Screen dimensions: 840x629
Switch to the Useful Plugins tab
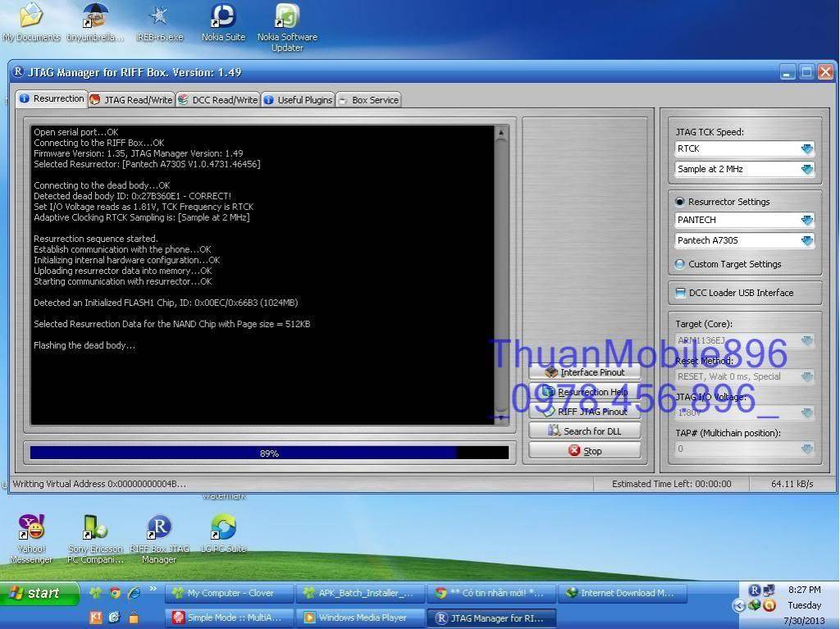coord(299,100)
